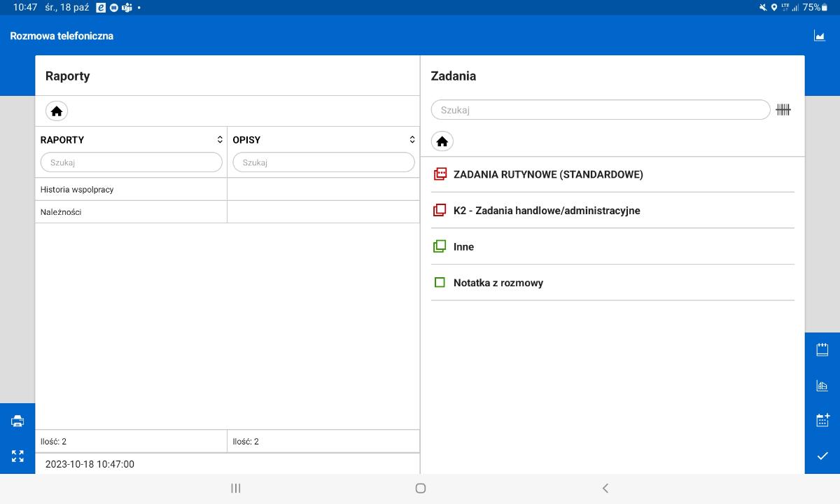The height and width of the screenshot is (504, 840).
Task: Check the Notatka z rozmowy task box
Action: click(440, 283)
